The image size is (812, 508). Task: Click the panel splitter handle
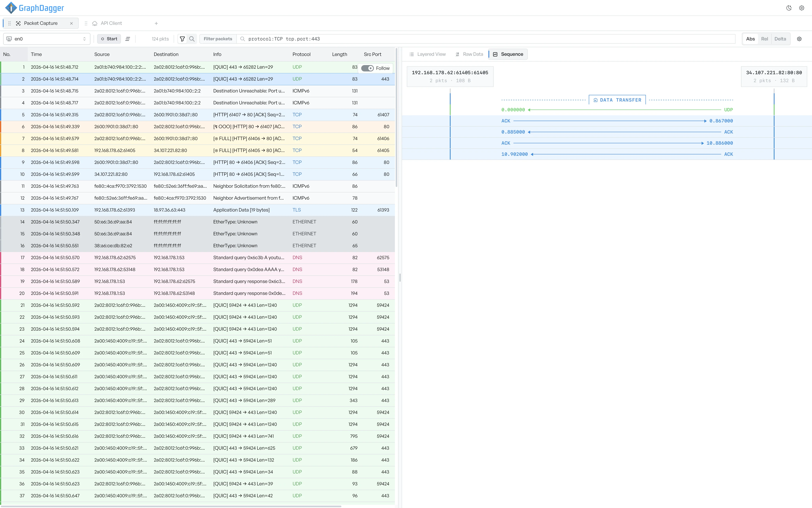coord(400,278)
